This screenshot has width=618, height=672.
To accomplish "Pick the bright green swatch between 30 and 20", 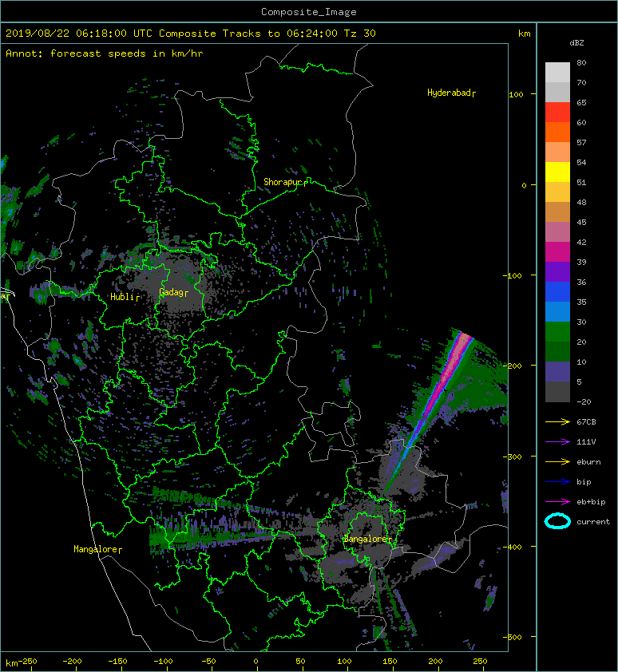I will tap(557, 331).
